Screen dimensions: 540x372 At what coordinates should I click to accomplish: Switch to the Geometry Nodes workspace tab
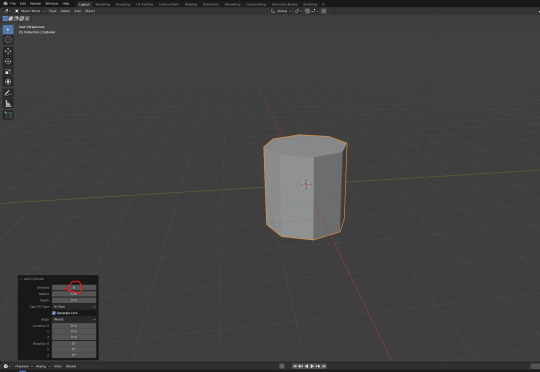(284, 4)
